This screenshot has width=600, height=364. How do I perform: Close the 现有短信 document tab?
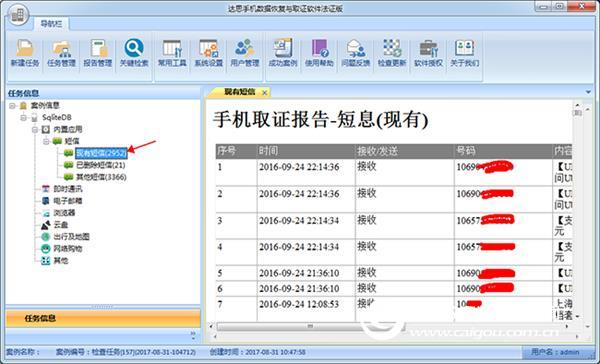point(264,93)
